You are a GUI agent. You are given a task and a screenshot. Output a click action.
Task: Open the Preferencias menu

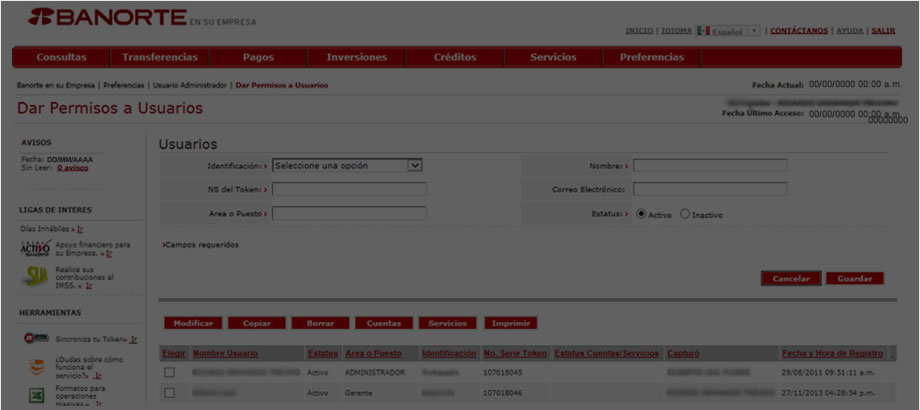tap(652, 57)
